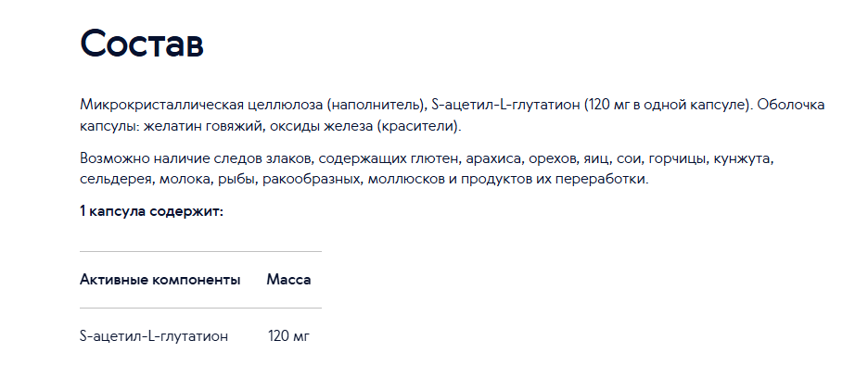Click the "Состав" heading
868x378 pixels.
pyautogui.click(x=142, y=44)
